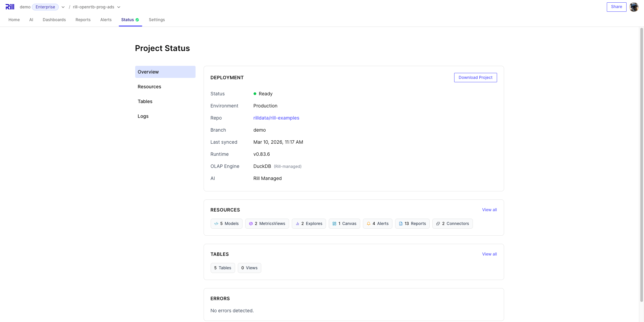The height and width of the screenshot is (322, 644).
Task: Click the Rill logo icon
Action: point(10,7)
